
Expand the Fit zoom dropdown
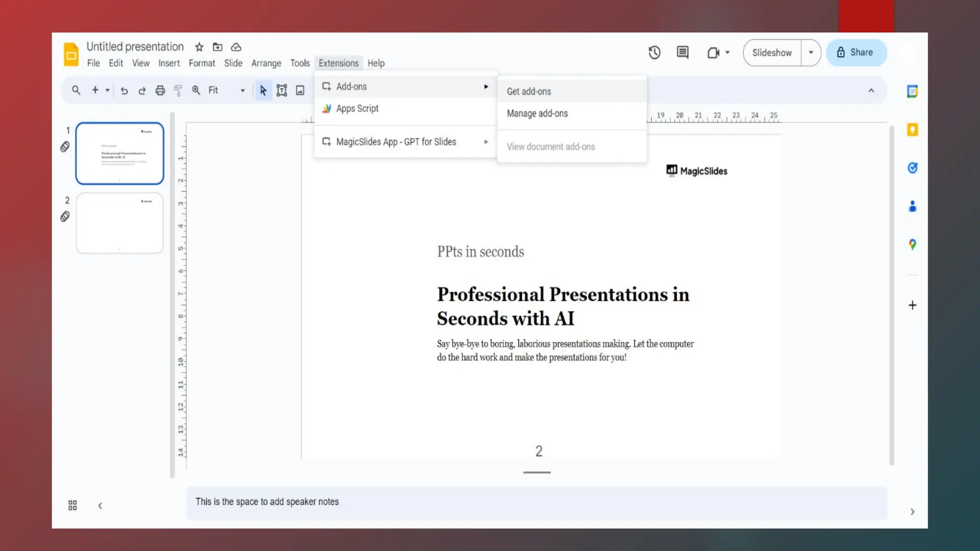[242, 90]
